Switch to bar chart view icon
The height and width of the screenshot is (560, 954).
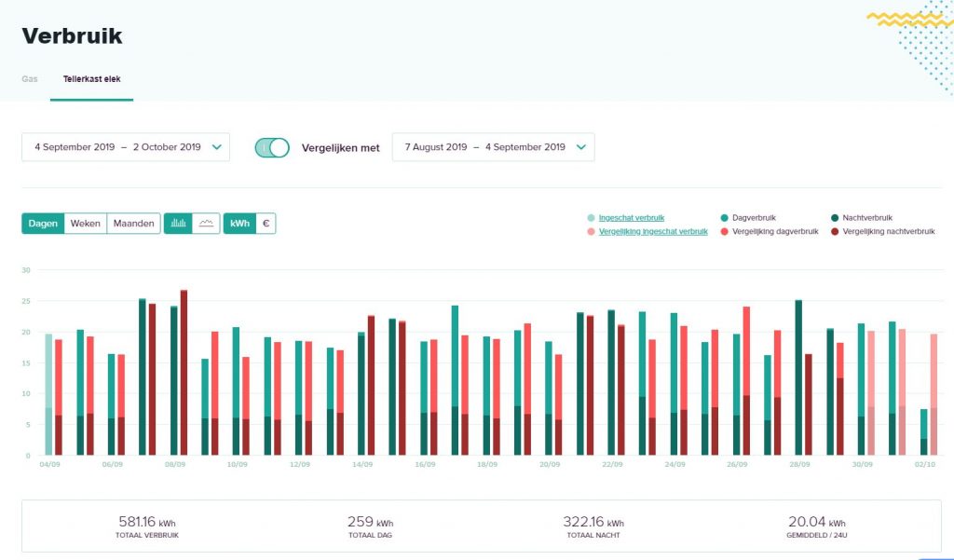click(x=179, y=224)
